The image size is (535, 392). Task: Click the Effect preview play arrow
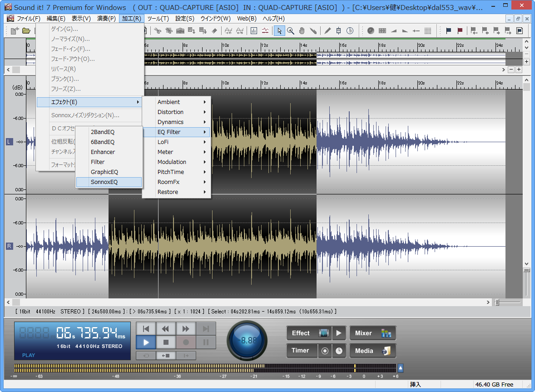pyautogui.click(x=339, y=333)
